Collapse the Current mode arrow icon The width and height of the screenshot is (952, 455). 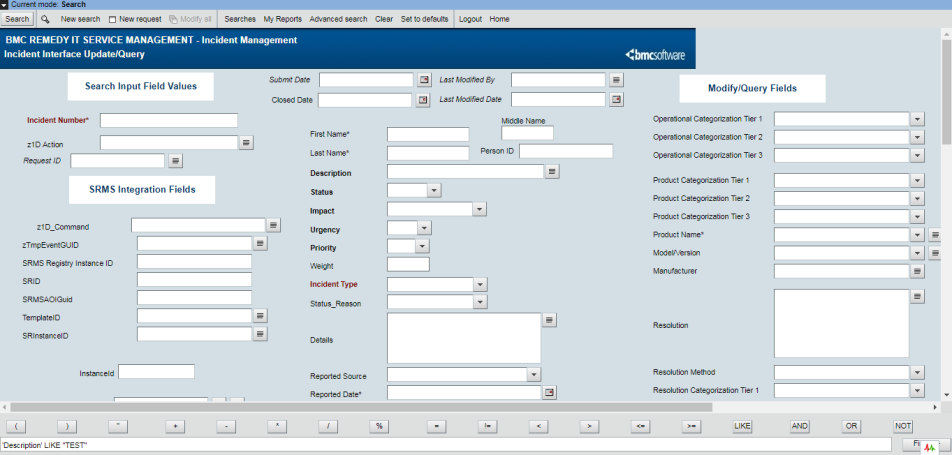pos(4,4)
